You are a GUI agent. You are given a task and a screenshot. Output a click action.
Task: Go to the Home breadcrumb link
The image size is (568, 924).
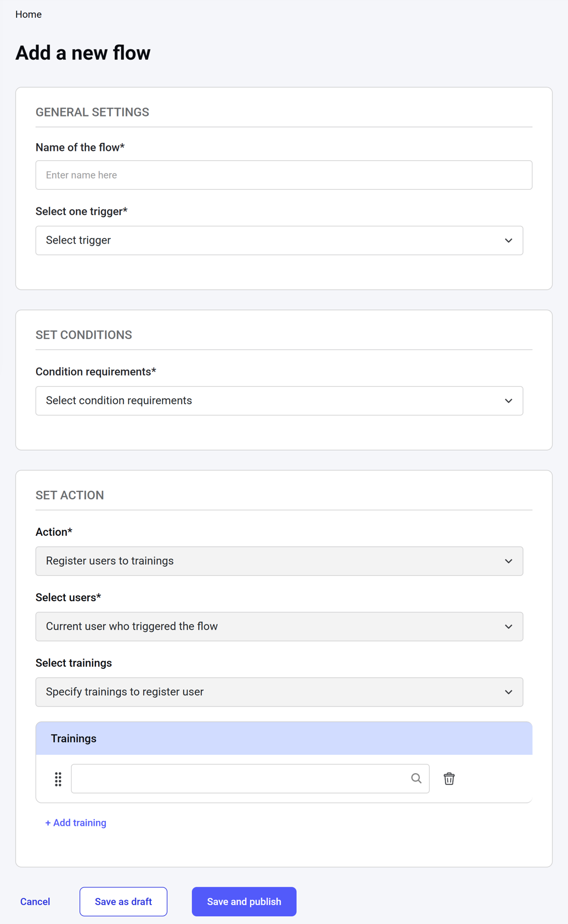pyautogui.click(x=28, y=14)
